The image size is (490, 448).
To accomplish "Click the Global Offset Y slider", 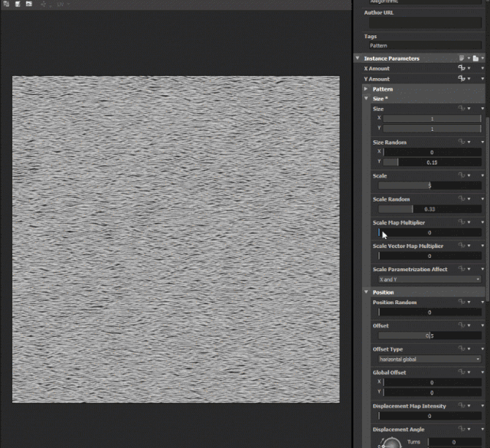I will (x=432, y=392).
